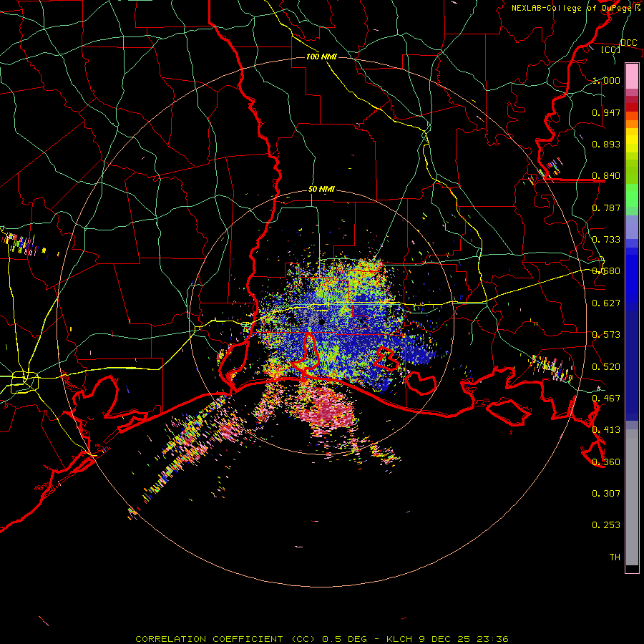Image resolution: width=644 pixels, height=644 pixels.
Task: Click the black radar site dot at map center
Action: click(322, 322)
